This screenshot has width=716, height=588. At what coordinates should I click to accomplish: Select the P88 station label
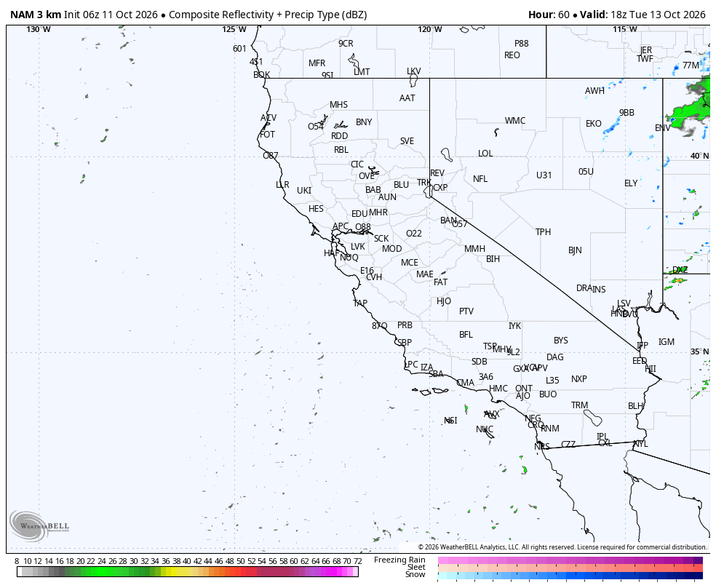522,44
